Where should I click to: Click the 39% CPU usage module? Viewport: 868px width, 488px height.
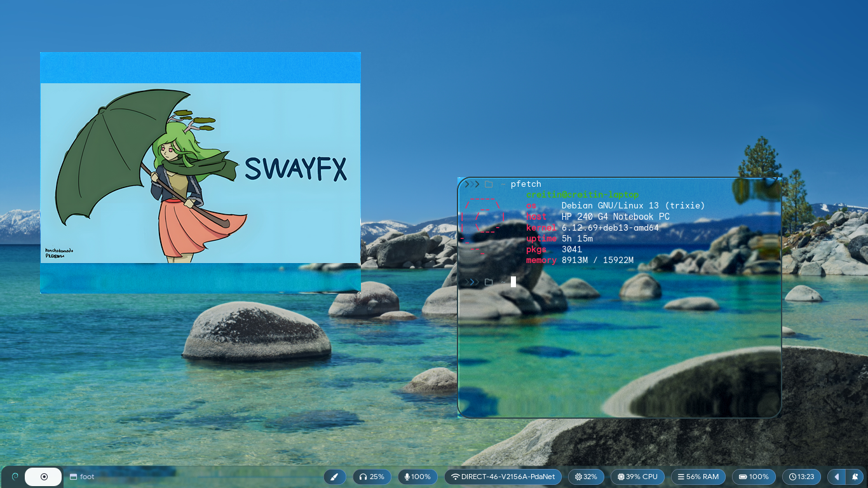pyautogui.click(x=637, y=477)
